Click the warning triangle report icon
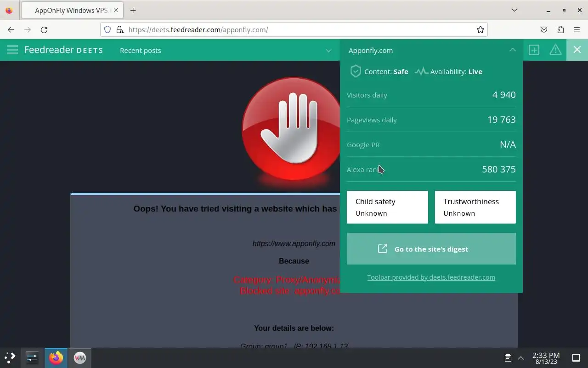 coord(555,50)
